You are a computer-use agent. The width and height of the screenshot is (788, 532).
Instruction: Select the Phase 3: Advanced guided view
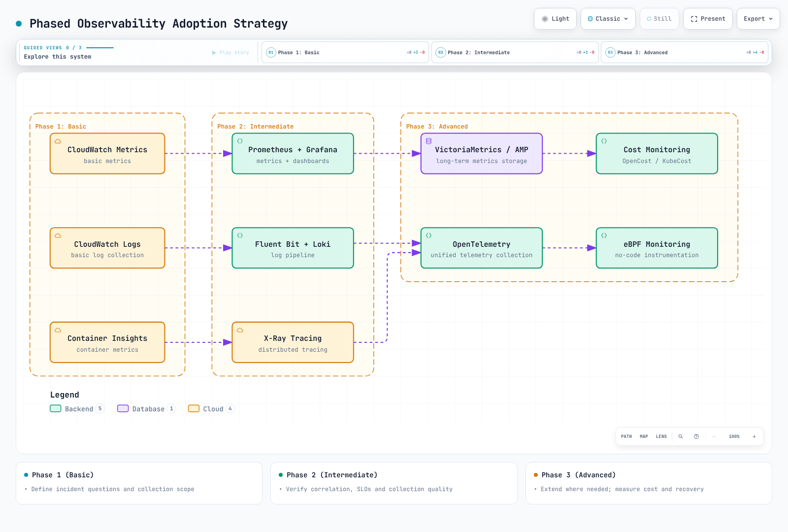click(x=685, y=52)
